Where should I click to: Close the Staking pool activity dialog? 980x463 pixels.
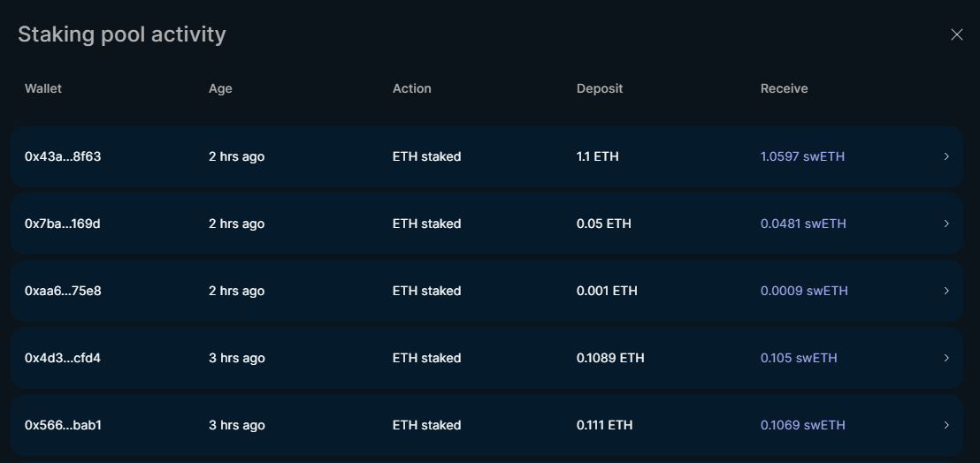click(956, 35)
